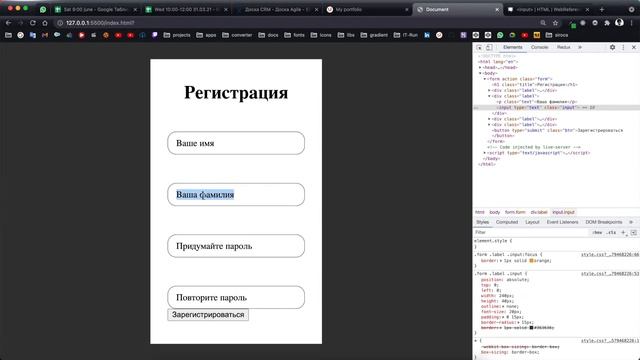Click the Зарегистрироваться submit button

tap(208, 315)
